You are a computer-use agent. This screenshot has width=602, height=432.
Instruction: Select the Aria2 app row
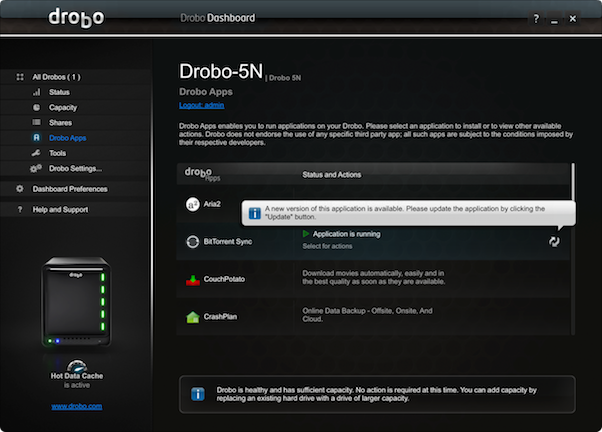(x=373, y=204)
